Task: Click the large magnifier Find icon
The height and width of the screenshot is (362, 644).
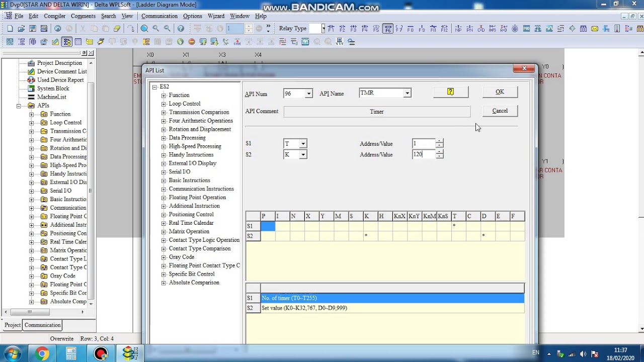Action: click(x=144, y=29)
